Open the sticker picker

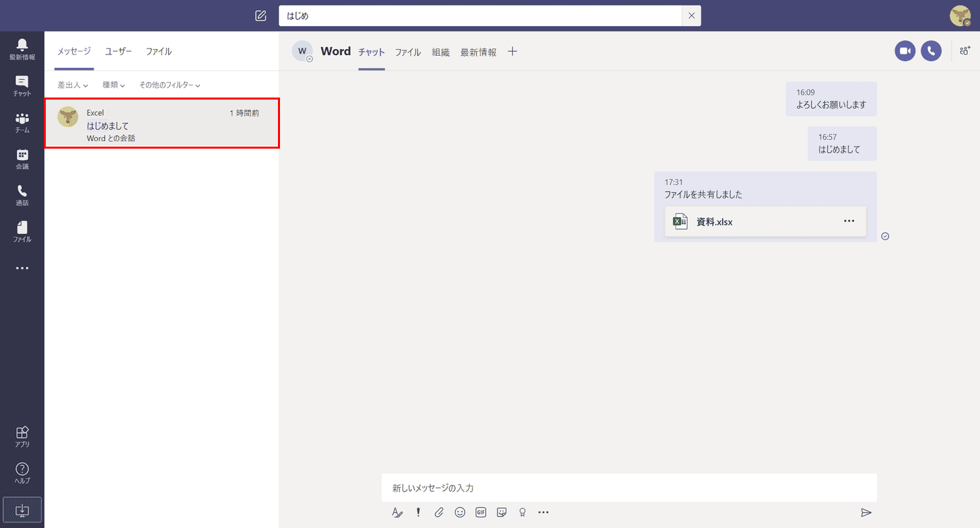(501, 513)
